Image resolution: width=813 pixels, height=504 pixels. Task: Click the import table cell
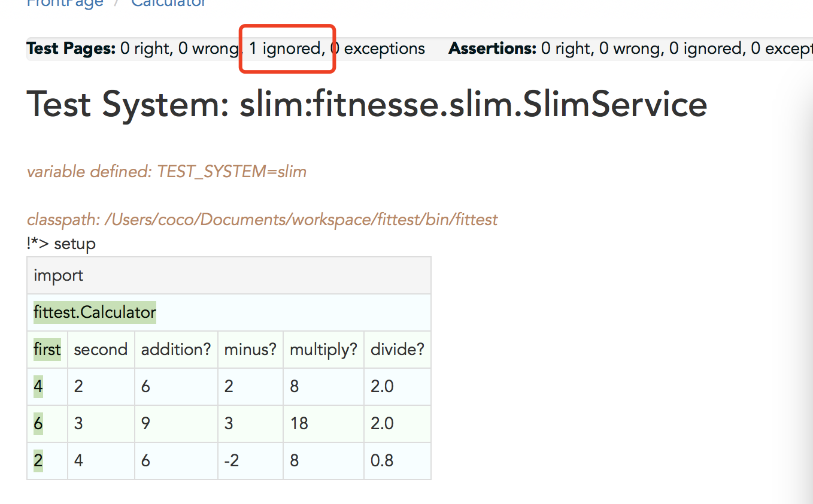[x=229, y=275]
